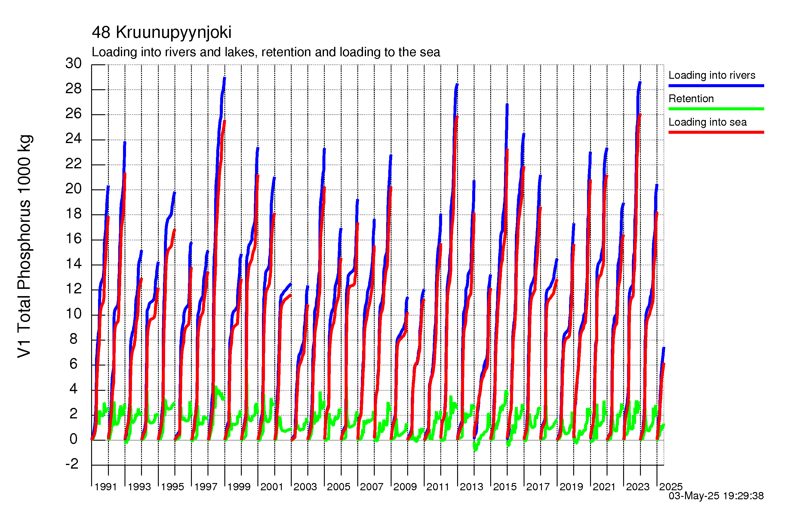Click the y-axis value 4
The width and height of the screenshot is (812, 511).
(x=73, y=389)
